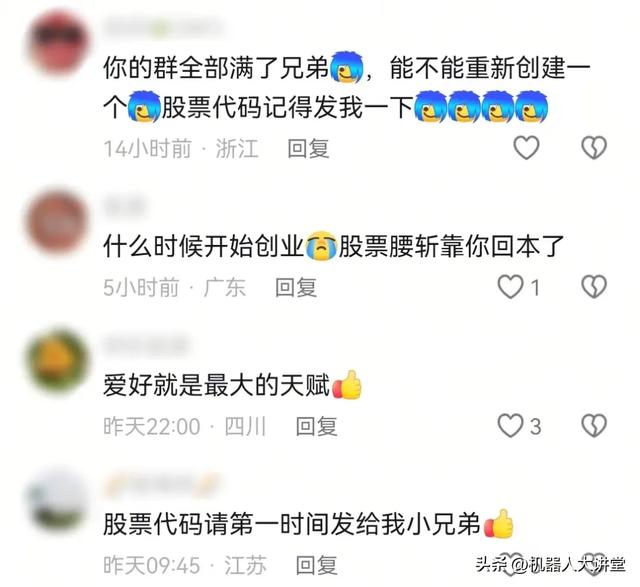Click 回复 under the 昨天09:45 comment
Screen dimensions: 640x587
tap(316, 565)
